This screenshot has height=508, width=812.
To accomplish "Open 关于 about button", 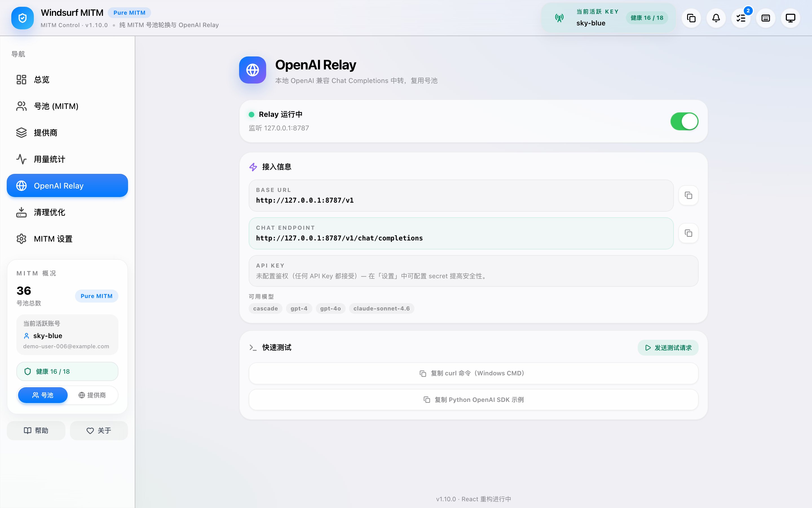I will (99, 431).
